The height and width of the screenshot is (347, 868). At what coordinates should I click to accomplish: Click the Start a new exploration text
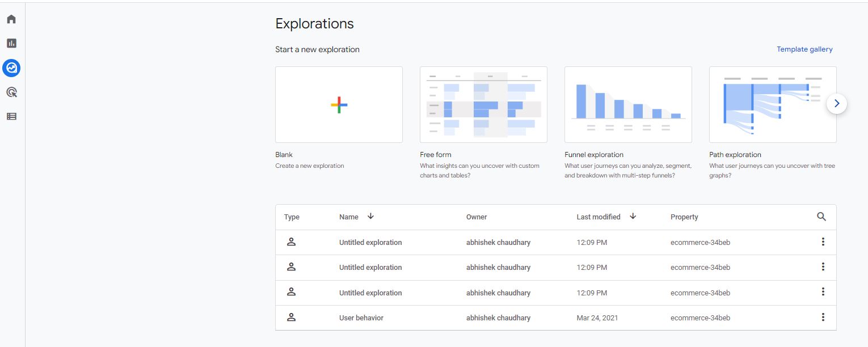317,49
